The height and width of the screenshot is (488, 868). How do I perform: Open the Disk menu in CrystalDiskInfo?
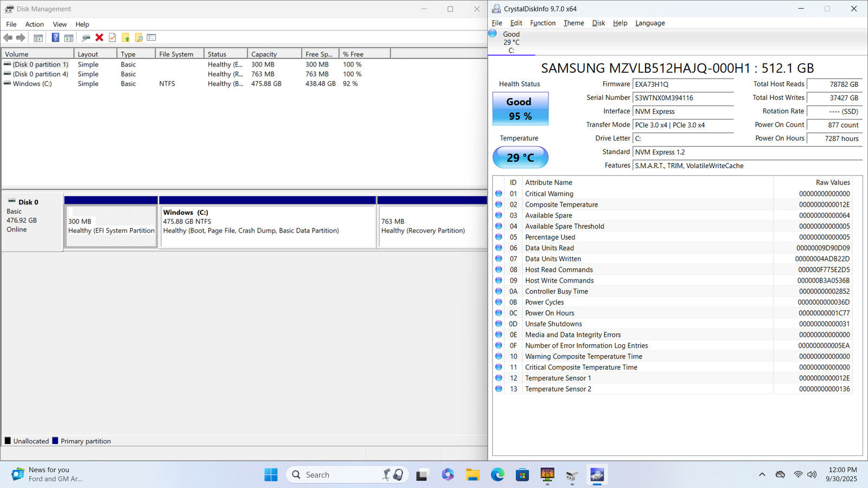coord(598,23)
